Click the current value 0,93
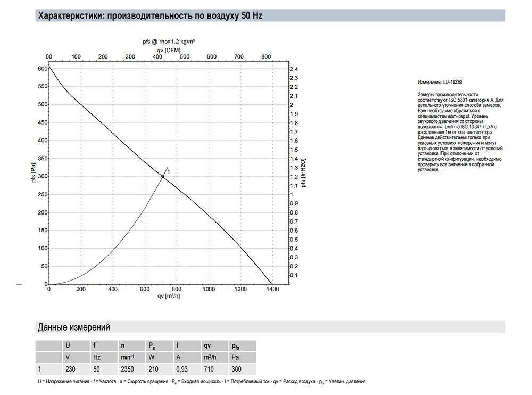Image resolution: width=532 pixels, height=395 pixels. [182, 369]
